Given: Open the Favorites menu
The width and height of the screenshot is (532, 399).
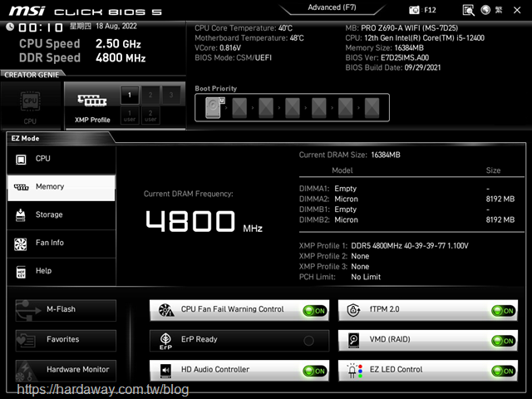Looking at the screenshot, I should [66, 340].
